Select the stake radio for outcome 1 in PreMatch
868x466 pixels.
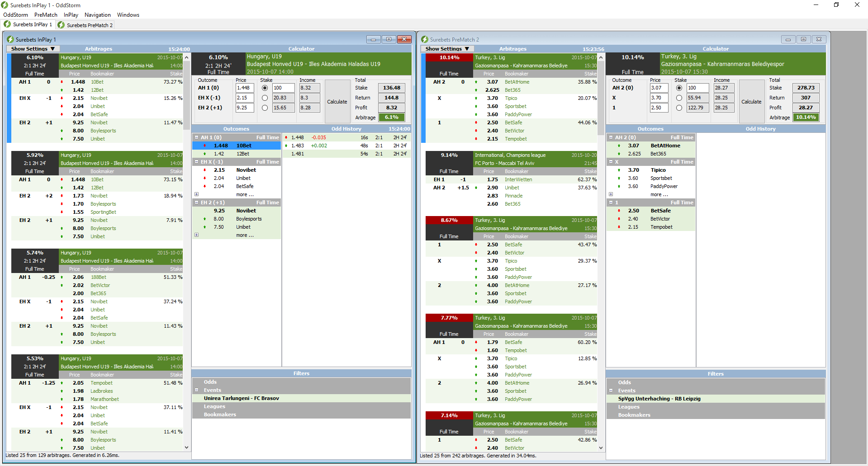679,108
